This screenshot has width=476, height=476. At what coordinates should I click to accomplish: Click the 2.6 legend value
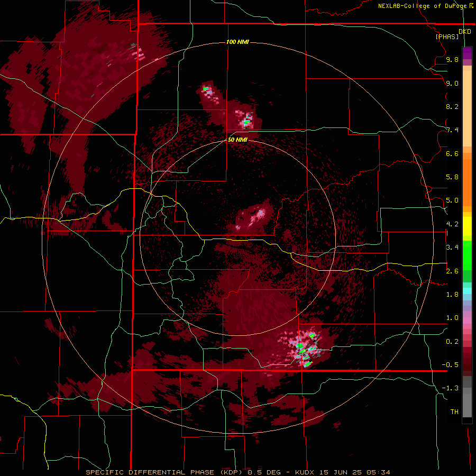coord(452,271)
